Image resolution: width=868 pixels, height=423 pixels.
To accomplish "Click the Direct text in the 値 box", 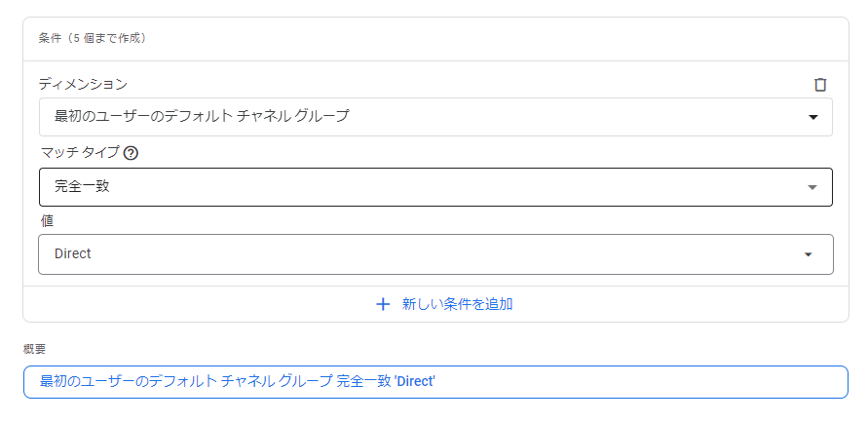I will point(72,253).
